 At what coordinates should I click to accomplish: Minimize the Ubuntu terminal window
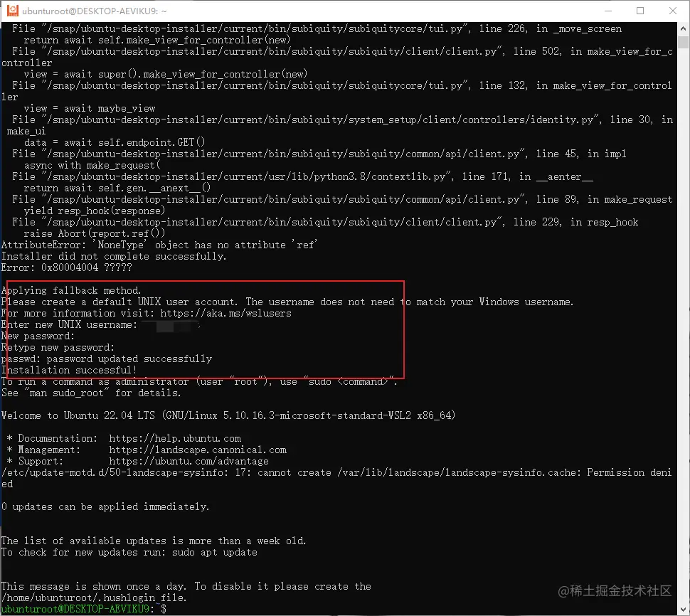[608, 11]
